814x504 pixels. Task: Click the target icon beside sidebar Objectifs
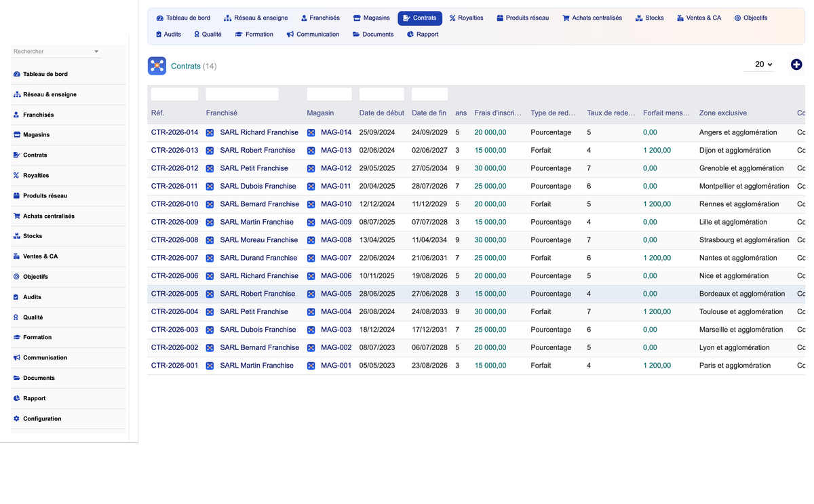click(16, 277)
